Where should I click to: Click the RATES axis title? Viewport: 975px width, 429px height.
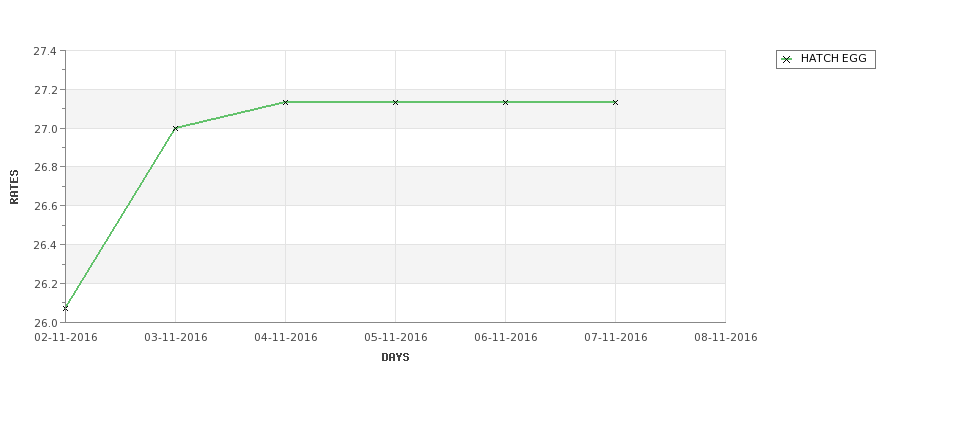click(x=14, y=187)
